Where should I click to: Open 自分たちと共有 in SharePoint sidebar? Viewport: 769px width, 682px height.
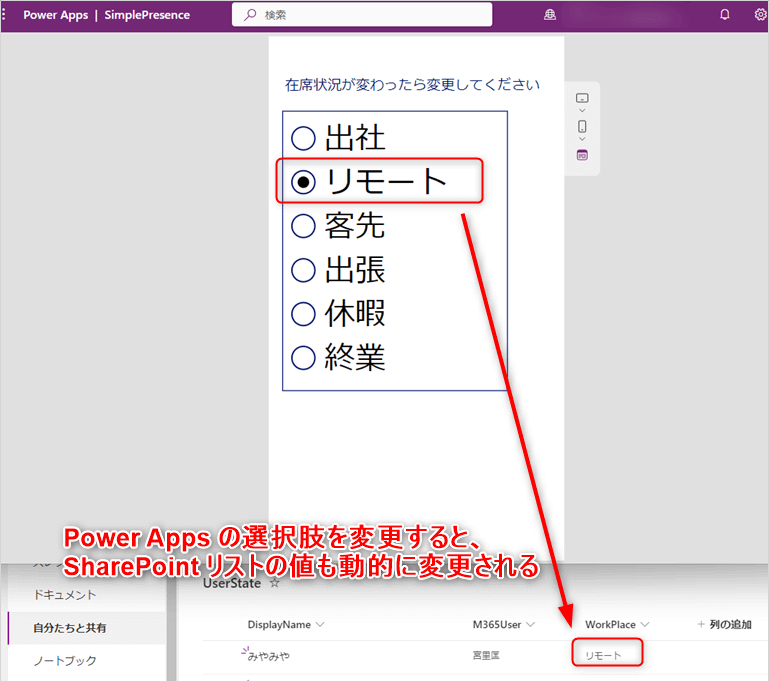[70, 628]
